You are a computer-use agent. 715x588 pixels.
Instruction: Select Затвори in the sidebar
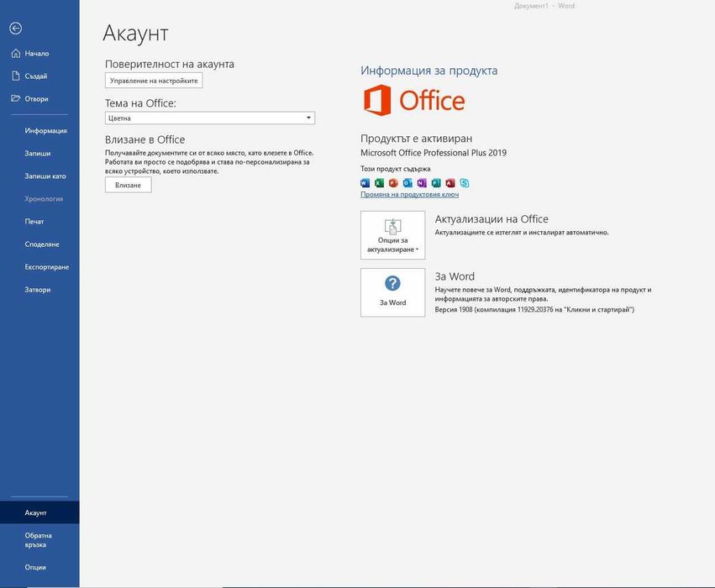click(39, 290)
